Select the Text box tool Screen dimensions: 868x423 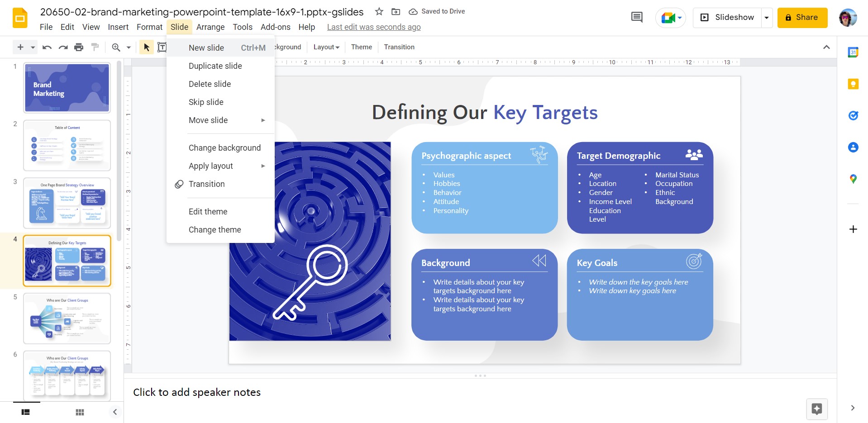pyautogui.click(x=162, y=47)
